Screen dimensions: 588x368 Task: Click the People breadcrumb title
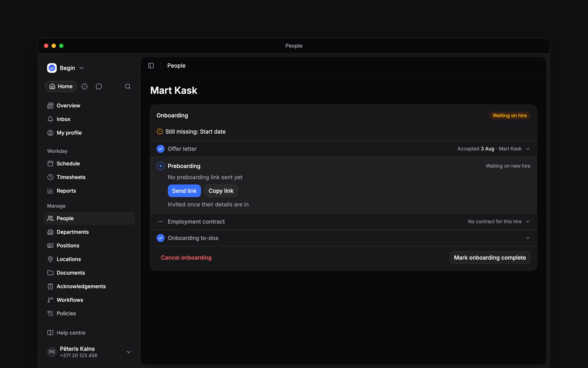[x=176, y=66]
